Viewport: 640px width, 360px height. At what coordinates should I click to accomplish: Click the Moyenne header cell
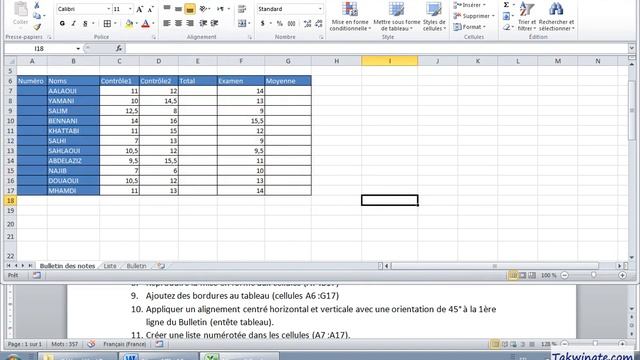[x=288, y=81]
